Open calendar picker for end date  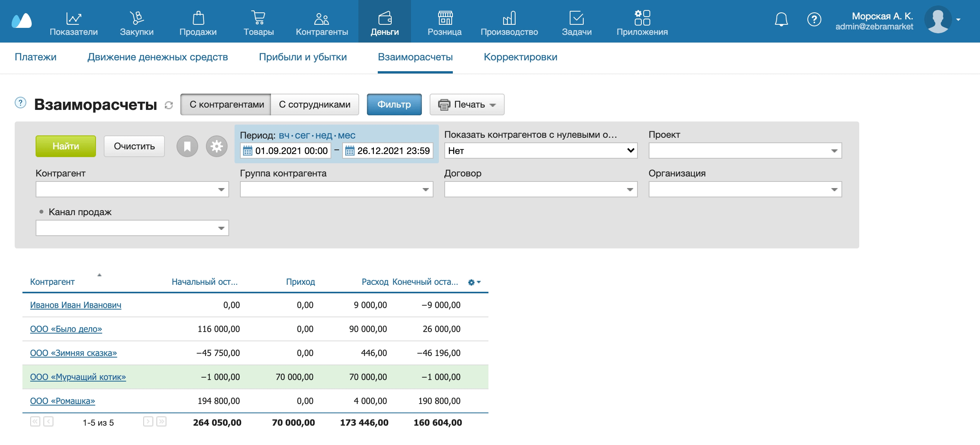(x=350, y=151)
